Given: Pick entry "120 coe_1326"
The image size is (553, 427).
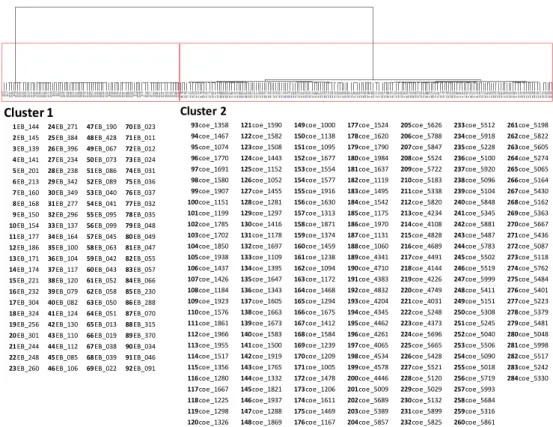Looking at the screenshot, I should (208, 422).
